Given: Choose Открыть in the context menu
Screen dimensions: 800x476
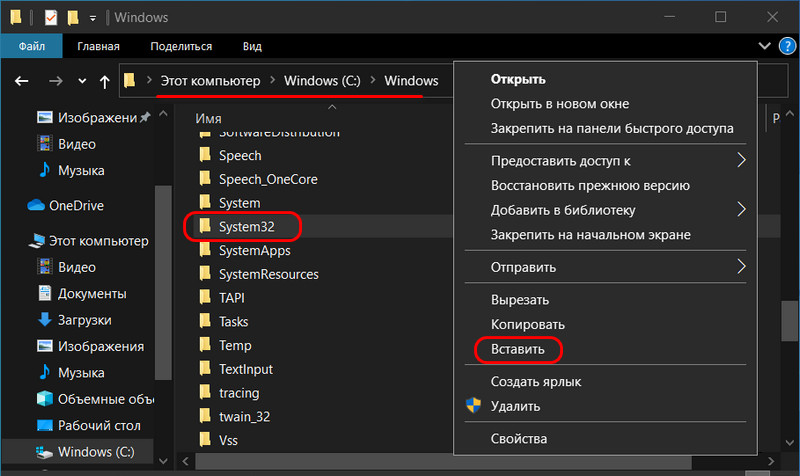Looking at the screenshot, I should point(605,79).
